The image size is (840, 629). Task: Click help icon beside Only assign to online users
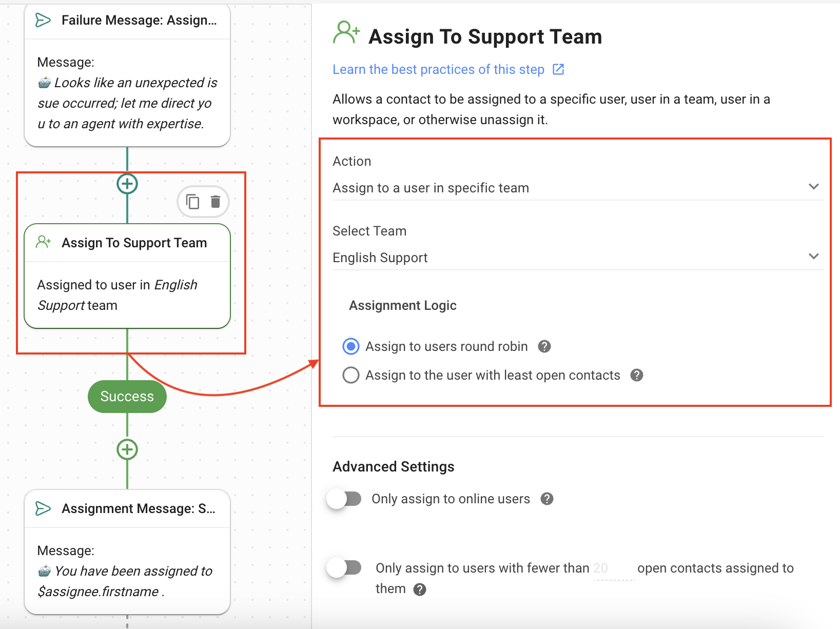coord(547,499)
